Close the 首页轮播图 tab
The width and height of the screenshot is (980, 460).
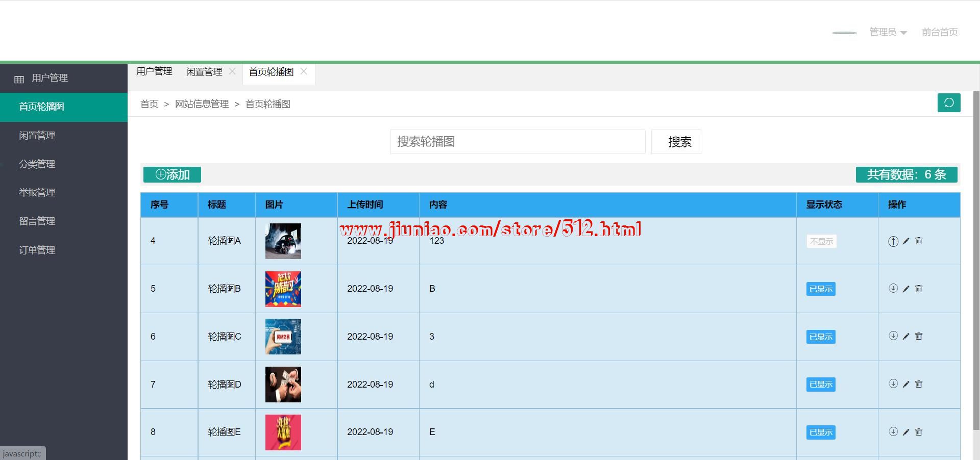[304, 71]
